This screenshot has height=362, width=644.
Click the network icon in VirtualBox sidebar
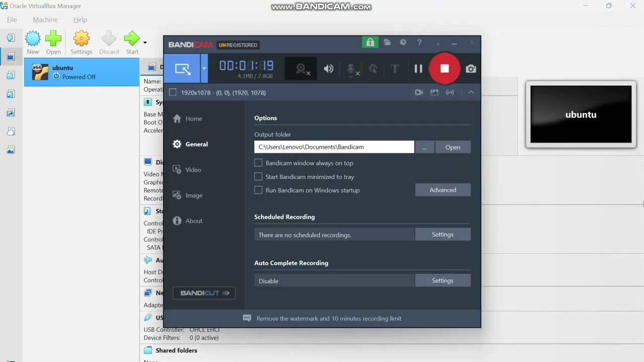coord(11,113)
